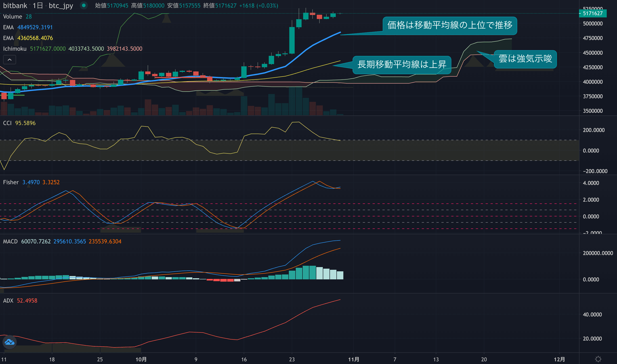The width and height of the screenshot is (617, 364).
Task: Click the ADX indicator legend
Action: [x=8, y=301]
